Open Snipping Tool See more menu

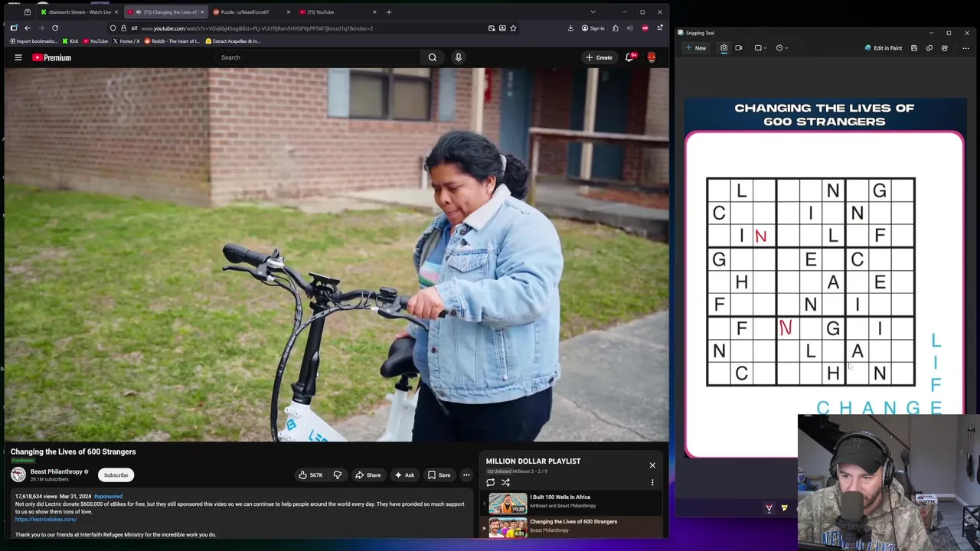tap(965, 47)
